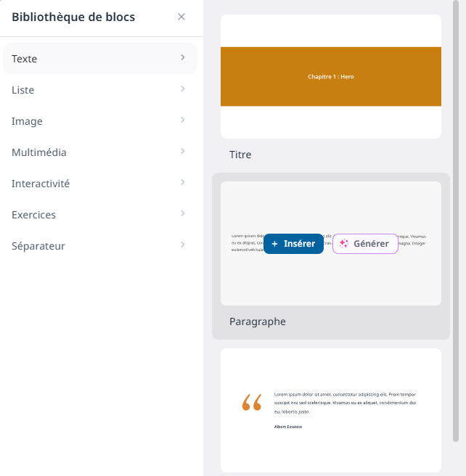Open the Image category
Viewport: 466px width, 476px height.
100,121
